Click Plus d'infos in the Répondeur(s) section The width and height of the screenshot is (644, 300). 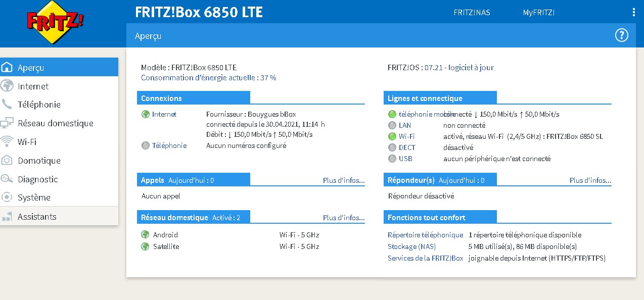tap(590, 180)
